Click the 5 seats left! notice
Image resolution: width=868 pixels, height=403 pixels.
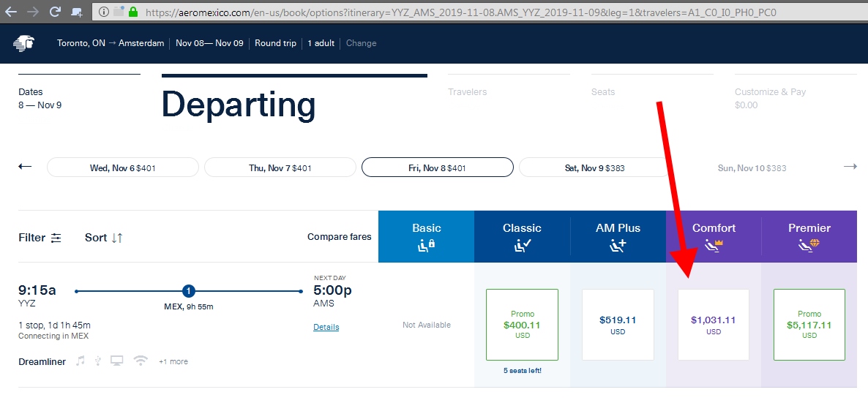[522, 370]
